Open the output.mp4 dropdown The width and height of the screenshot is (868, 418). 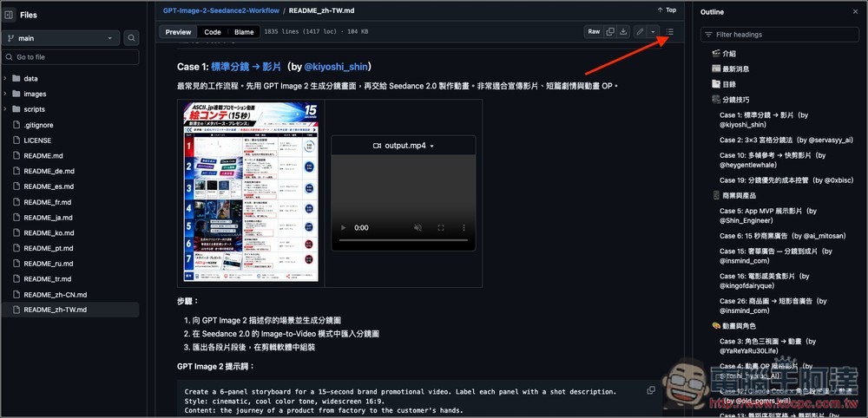point(404,146)
